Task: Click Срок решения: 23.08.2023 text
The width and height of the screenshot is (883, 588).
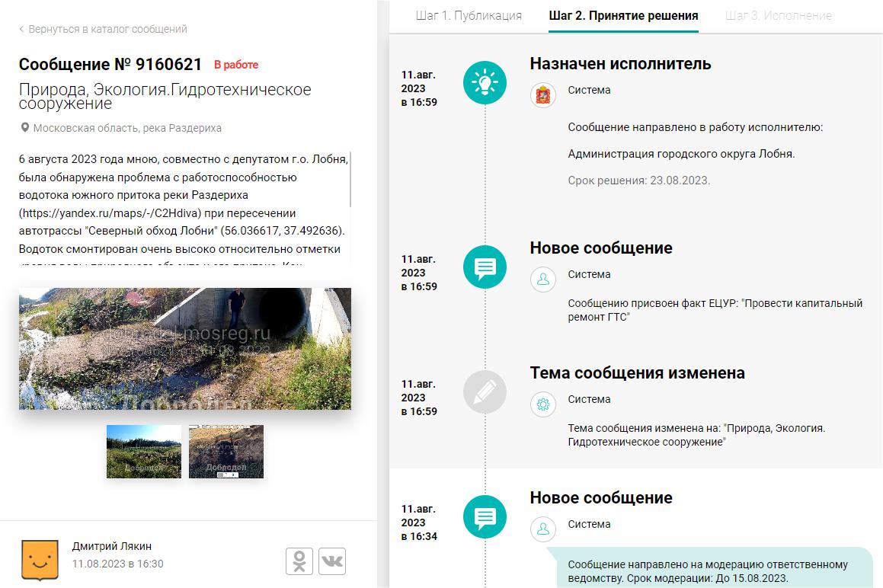Action: click(x=639, y=181)
